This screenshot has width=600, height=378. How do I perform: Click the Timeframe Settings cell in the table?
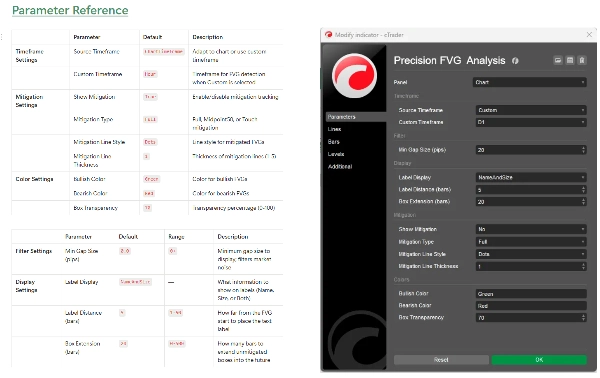29,56
